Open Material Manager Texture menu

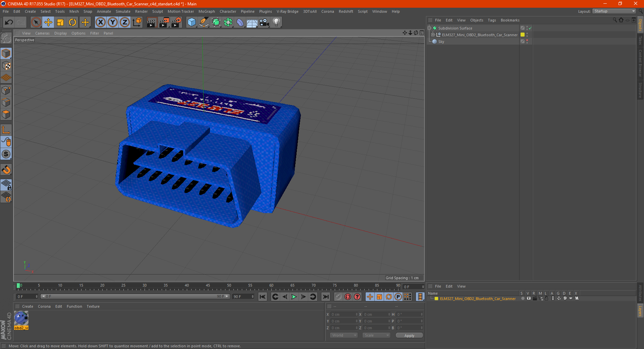[x=93, y=306]
